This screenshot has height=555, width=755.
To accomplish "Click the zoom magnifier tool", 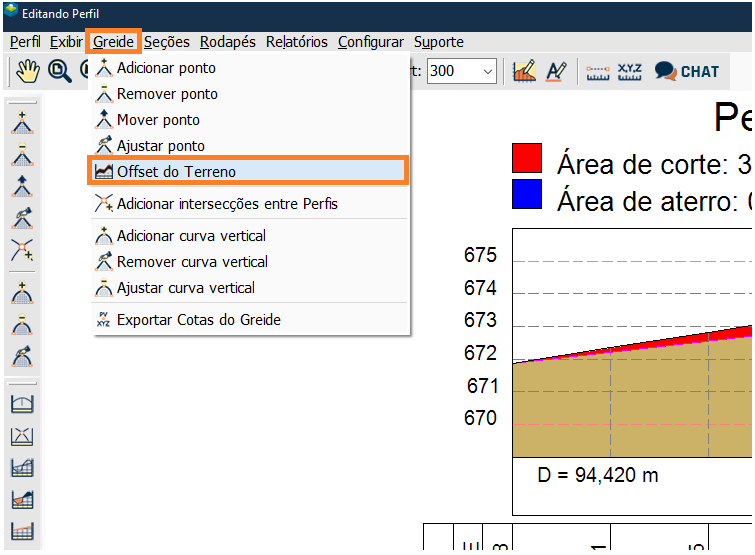I will click(59, 71).
